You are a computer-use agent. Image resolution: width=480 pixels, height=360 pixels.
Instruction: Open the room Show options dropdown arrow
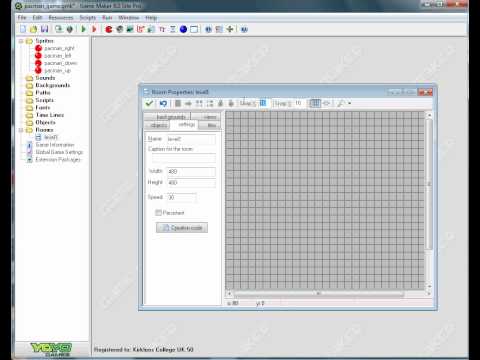[x=350, y=103]
